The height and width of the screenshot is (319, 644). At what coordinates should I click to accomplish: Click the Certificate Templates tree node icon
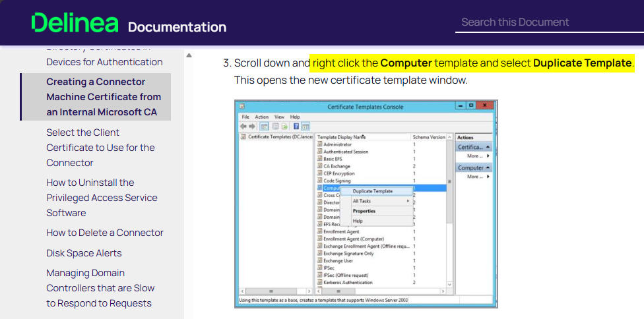[x=243, y=136]
